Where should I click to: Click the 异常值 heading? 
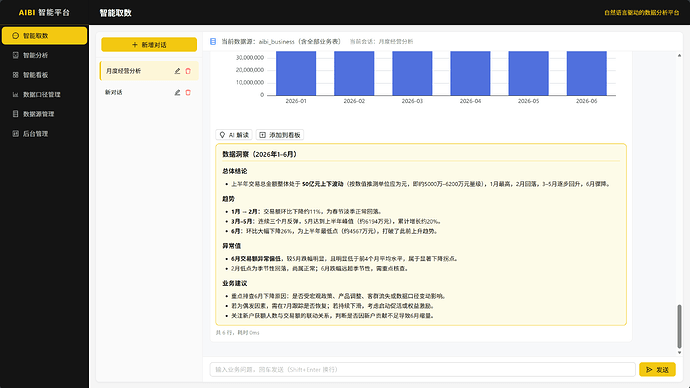click(x=231, y=246)
